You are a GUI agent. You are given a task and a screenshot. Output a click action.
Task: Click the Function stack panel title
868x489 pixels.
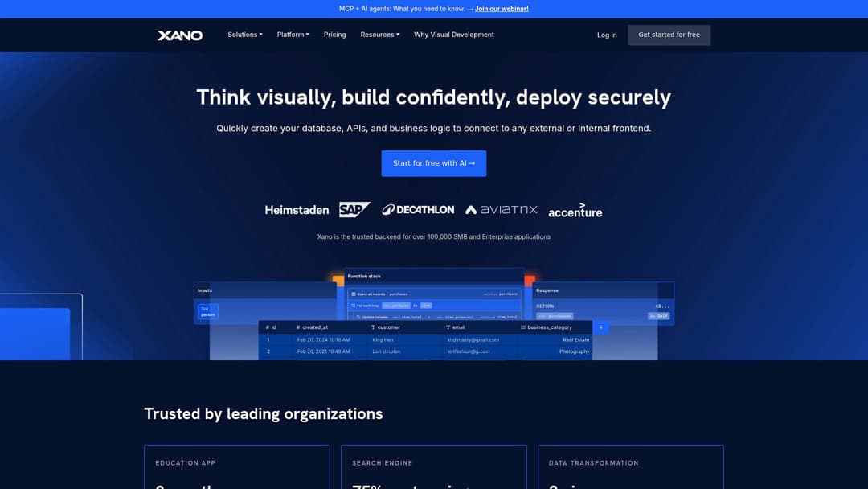364,277
